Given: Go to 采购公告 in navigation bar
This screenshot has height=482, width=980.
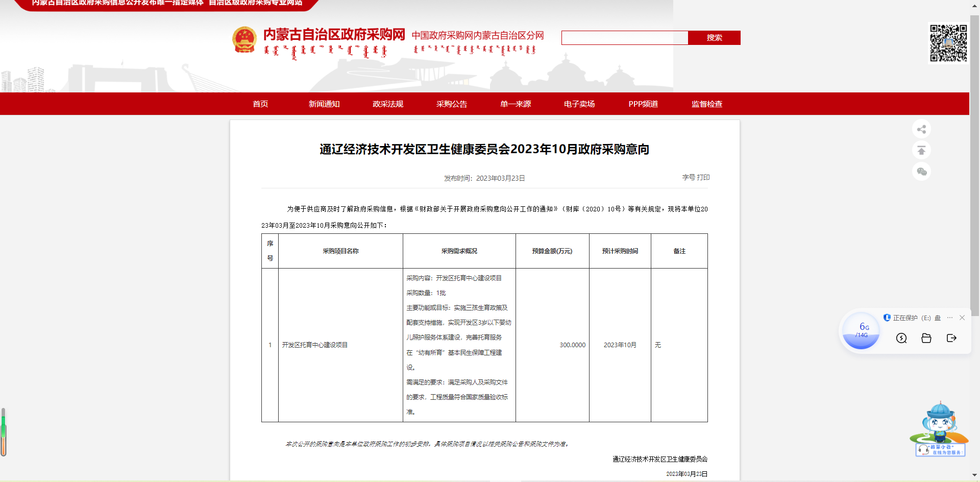Looking at the screenshot, I should coord(452,104).
